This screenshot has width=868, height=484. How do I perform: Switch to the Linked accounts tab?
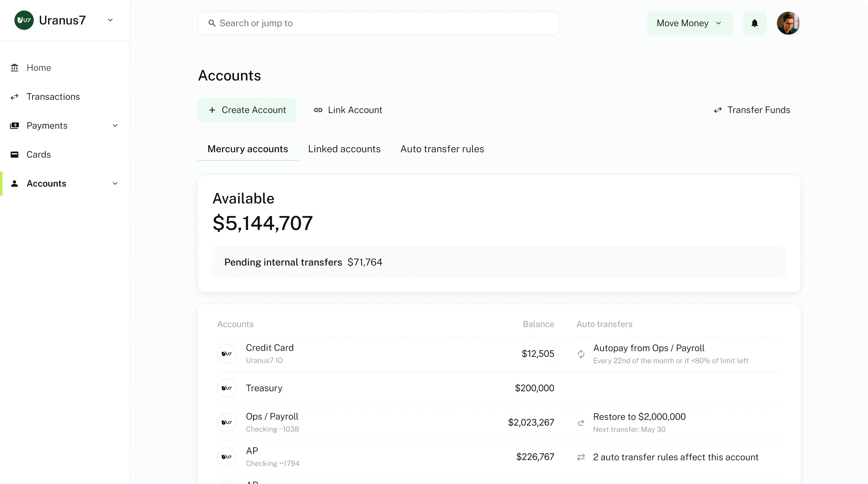point(344,149)
